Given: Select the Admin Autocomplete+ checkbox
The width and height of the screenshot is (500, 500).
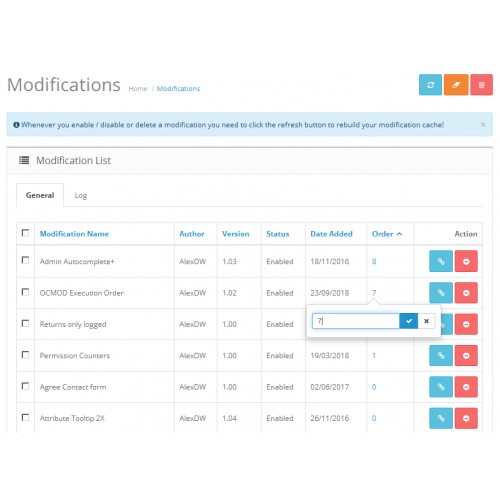Looking at the screenshot, I should pos(25,260).
